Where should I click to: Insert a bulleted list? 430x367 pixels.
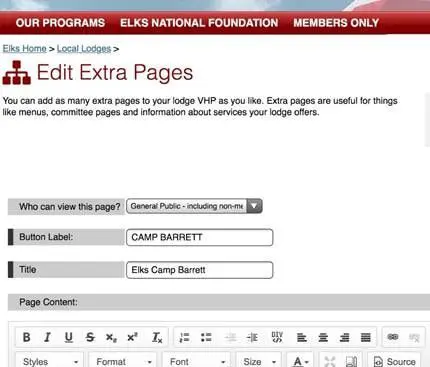[x=206, y=337]
